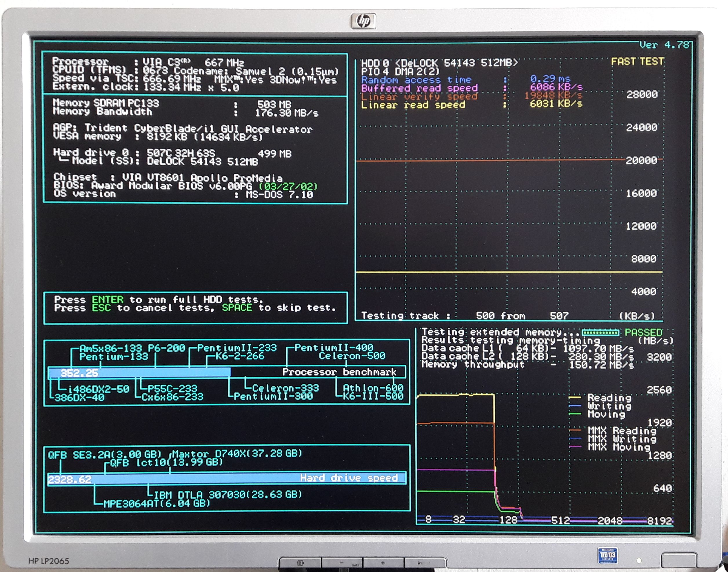
Task: Click the 'Model (SS): DeLOCK 54143 512MB' line
Action: pos(159,161)
